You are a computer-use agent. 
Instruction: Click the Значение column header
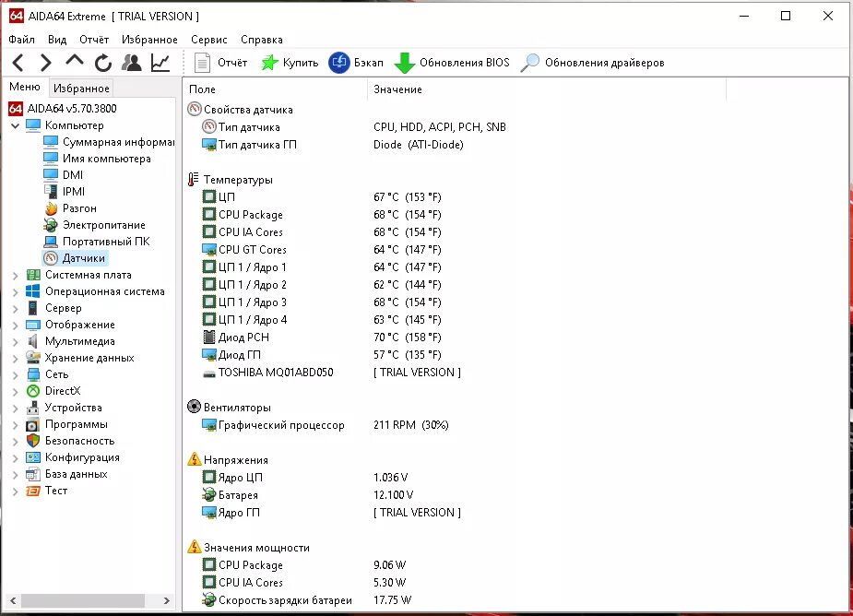pos(547,89)
